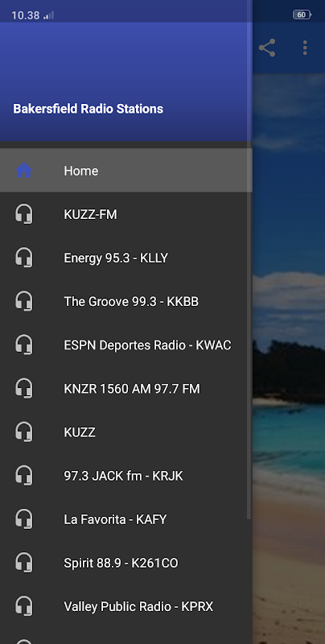Tap headphone icon next to 97.3 JACK fm
The width and height of the screenshot is (325, 644).
tap(24, 475)
